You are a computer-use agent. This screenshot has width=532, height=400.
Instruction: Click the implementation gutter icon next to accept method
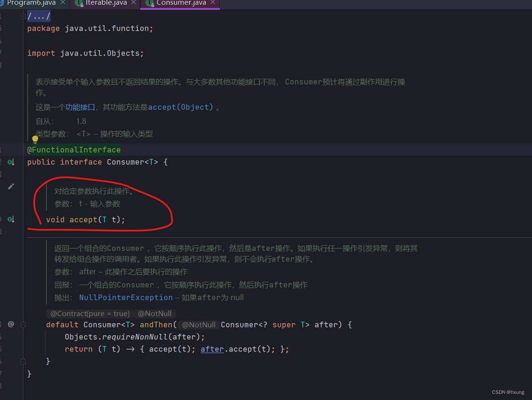click(x=10, y=219)
